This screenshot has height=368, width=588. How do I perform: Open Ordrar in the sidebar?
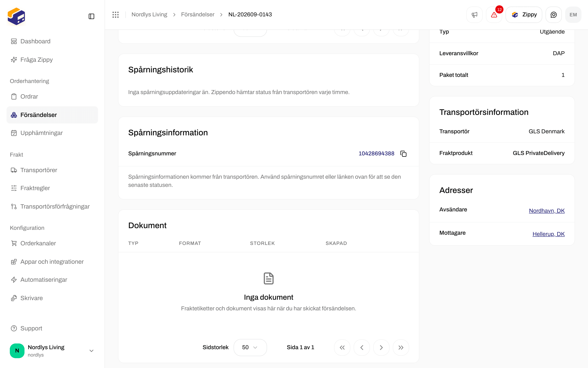coord(52,96)
